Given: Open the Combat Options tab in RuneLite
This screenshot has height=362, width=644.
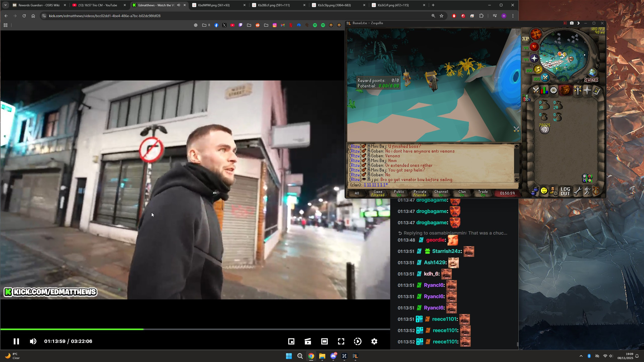Looking at the screenshot, I should pos(536,90).
